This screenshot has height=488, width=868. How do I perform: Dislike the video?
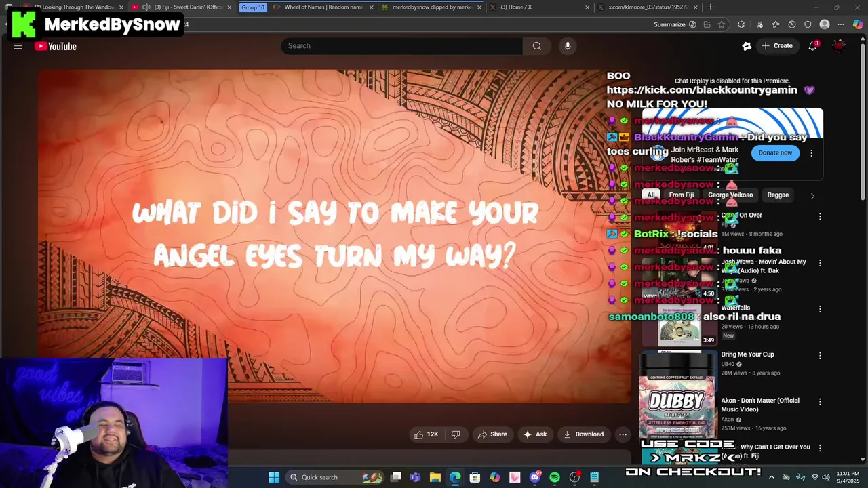456,434
